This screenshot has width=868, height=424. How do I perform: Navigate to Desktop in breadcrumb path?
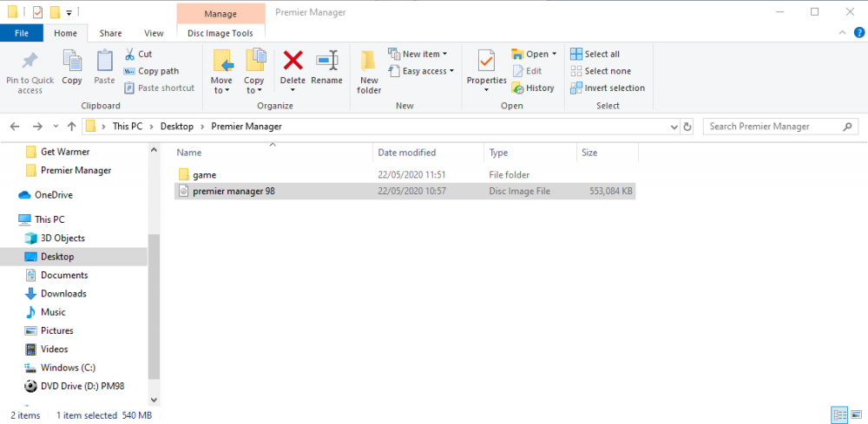[177, 127]
